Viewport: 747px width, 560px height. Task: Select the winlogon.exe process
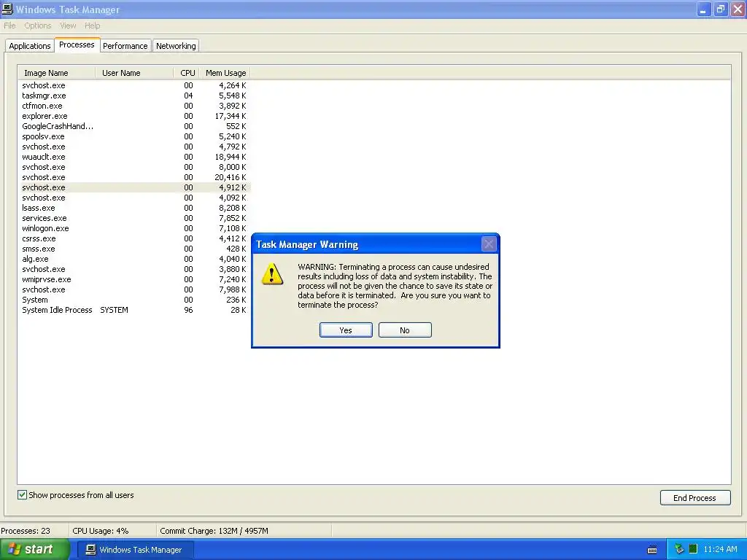134,228
